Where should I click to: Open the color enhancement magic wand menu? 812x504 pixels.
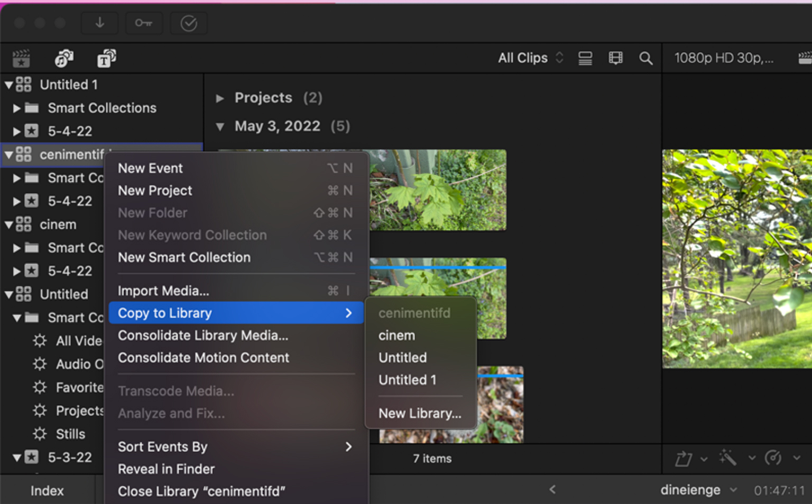727,458
